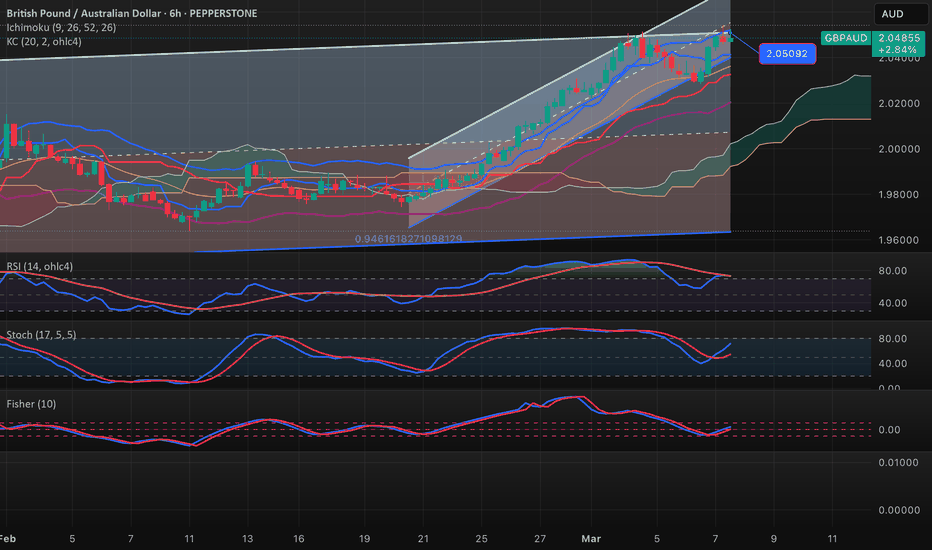
Task: Click the Mar date label on time axis
Action: click(591, 539)
